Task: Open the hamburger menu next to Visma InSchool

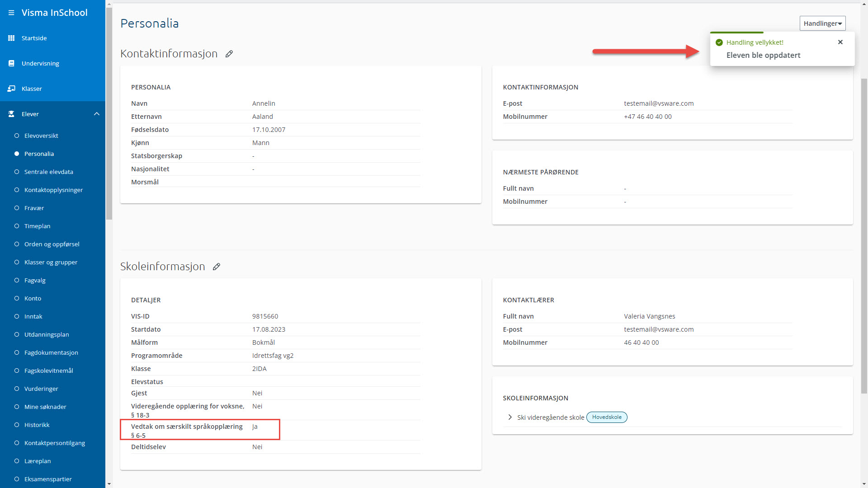Action: click(x=11, y=13)
